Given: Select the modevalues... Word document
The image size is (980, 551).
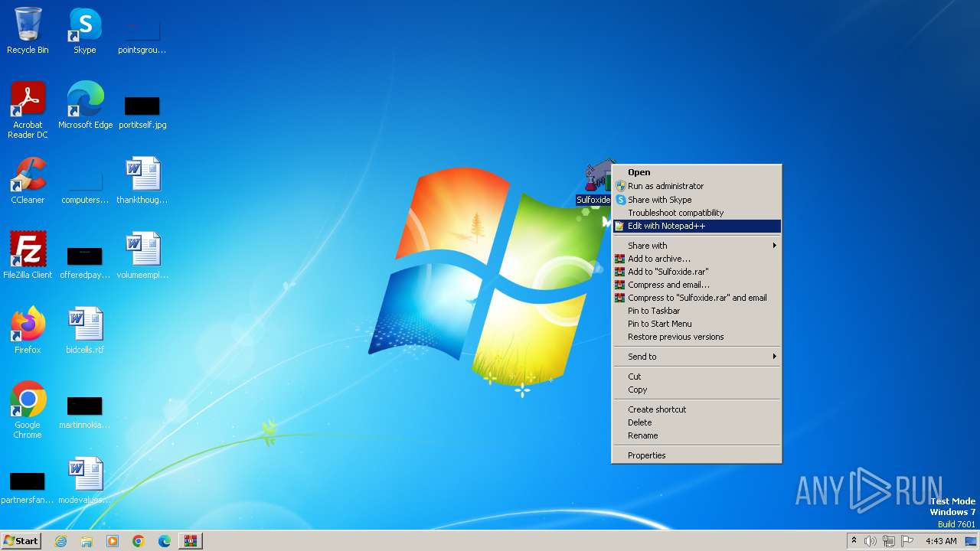Looking at the screenshot, I should 85,481.
